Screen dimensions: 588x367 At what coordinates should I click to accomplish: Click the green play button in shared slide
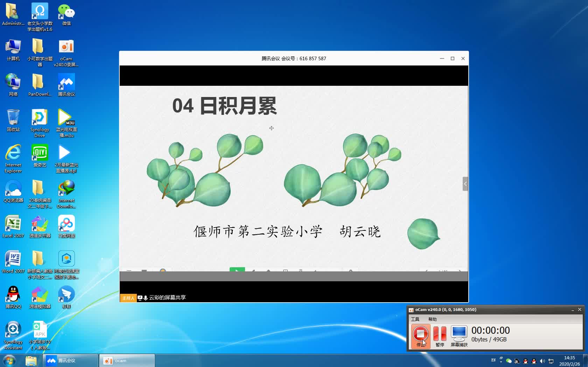237,270
